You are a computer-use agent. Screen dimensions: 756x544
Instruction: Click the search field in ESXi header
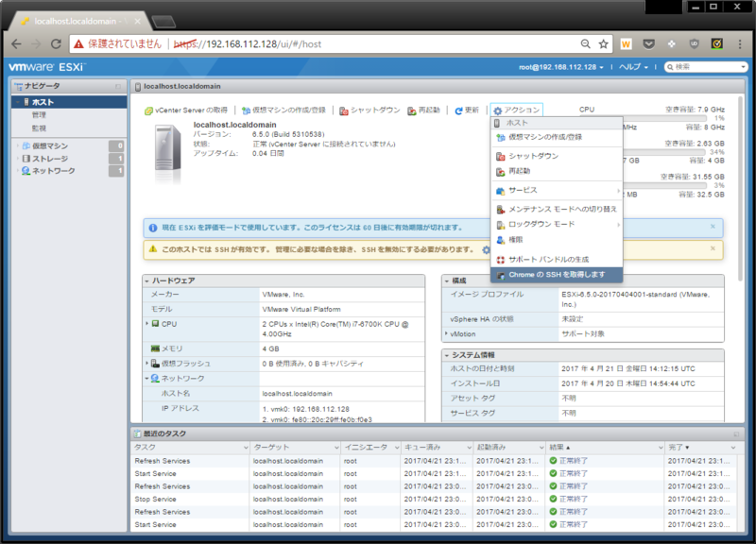[705, 67]
